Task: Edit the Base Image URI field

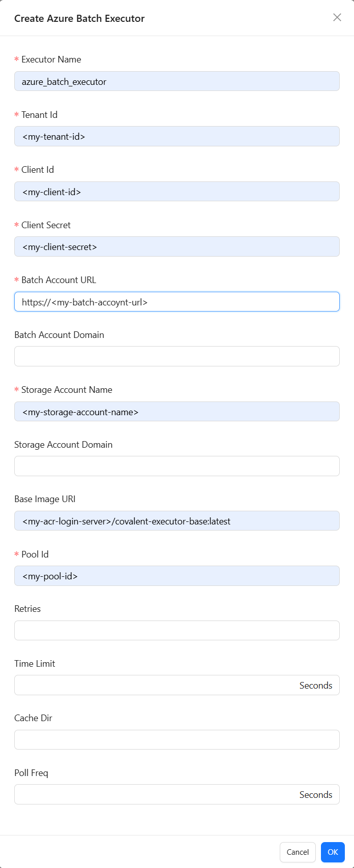Action: (x=176, y=521)
